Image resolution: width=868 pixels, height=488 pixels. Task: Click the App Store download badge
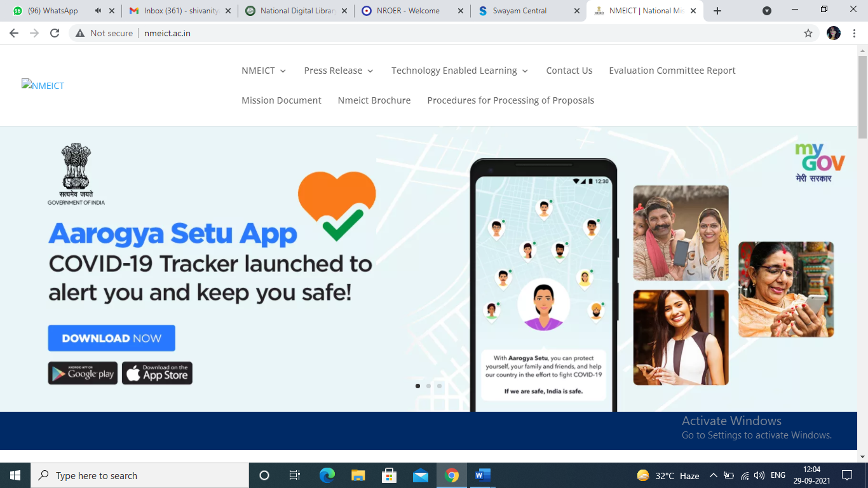[157, 374]
